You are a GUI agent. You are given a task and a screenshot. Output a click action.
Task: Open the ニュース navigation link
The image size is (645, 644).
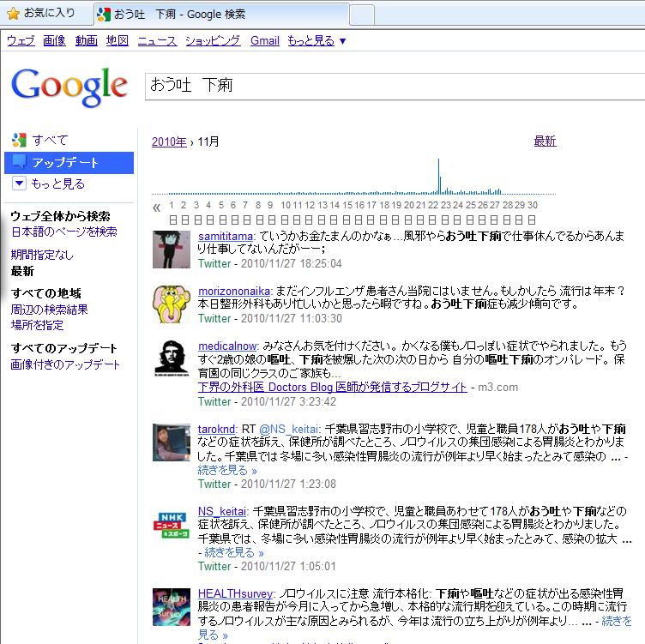click(157, 40)
